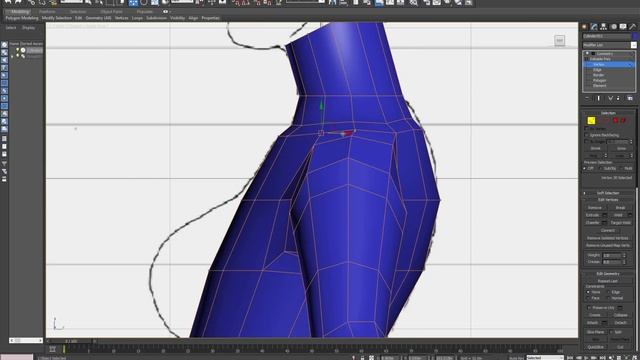
Task: Select Polygon sub-object icon in Selection rollout
Action: pos(616,120)
